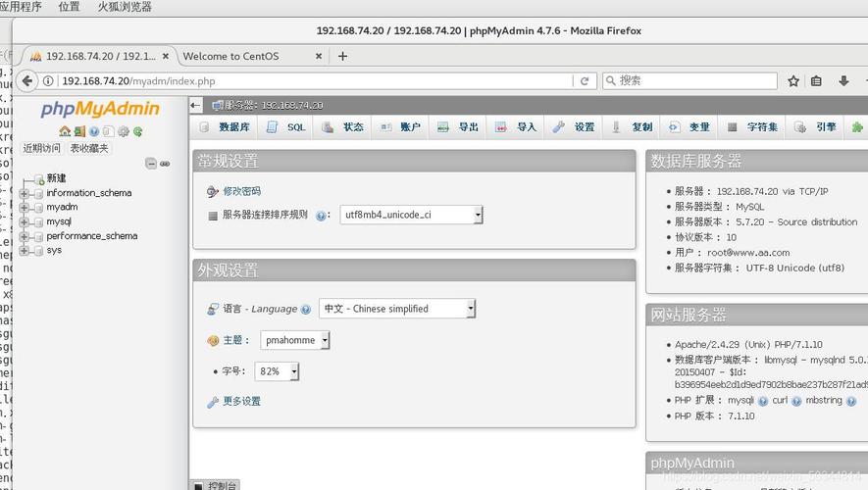Expand the information_schema database node
Image resolution: width=868 pixels, height=490 pixels.
click(24, 194)
